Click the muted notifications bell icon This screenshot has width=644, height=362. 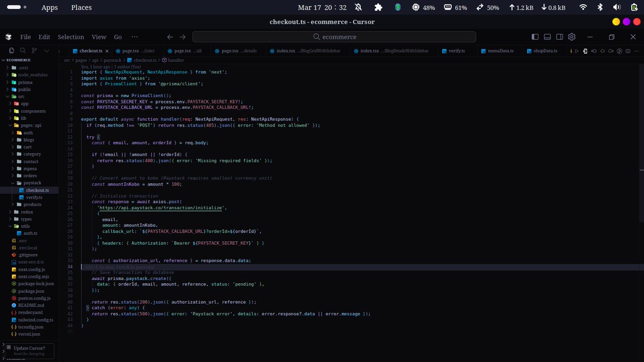pyautogui.click(x=358, y=8)
